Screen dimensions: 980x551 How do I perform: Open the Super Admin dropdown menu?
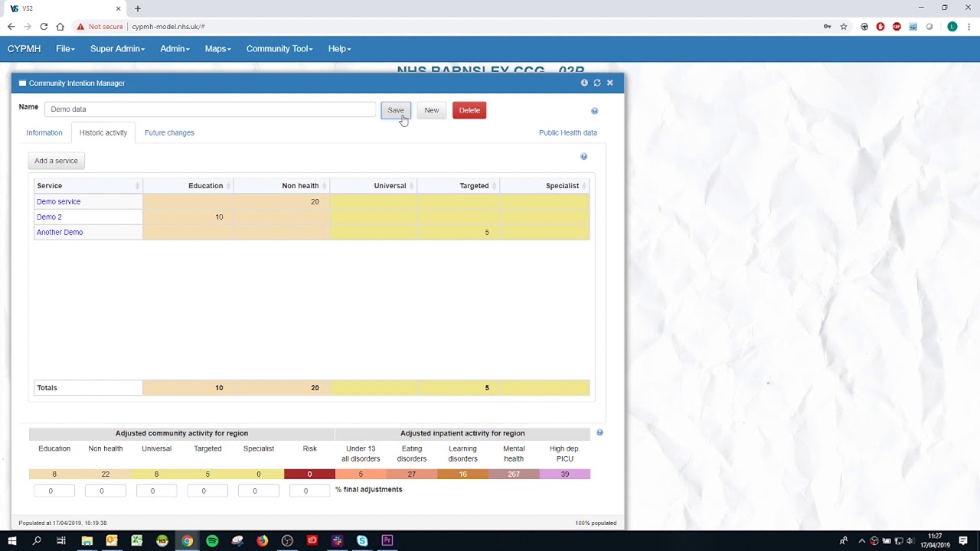[117, 49]
